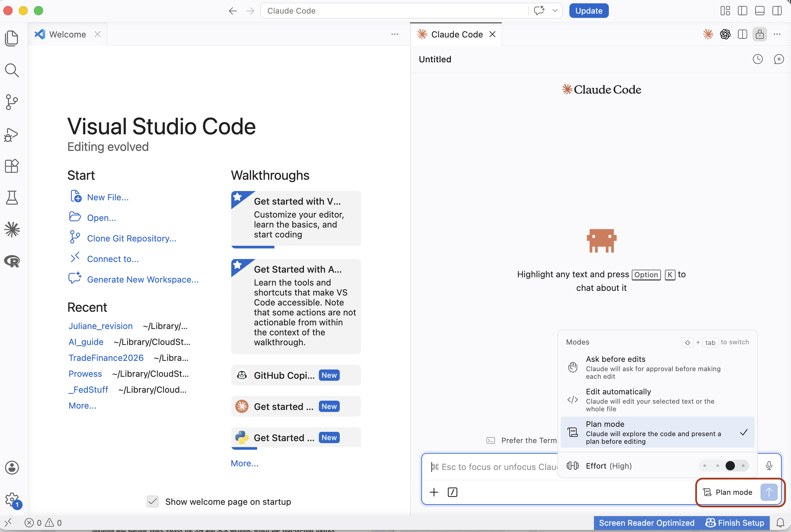The width and height of the screenshot is (791, 532).
Task: Toggle the editor group lock
Action: (760, 34)
